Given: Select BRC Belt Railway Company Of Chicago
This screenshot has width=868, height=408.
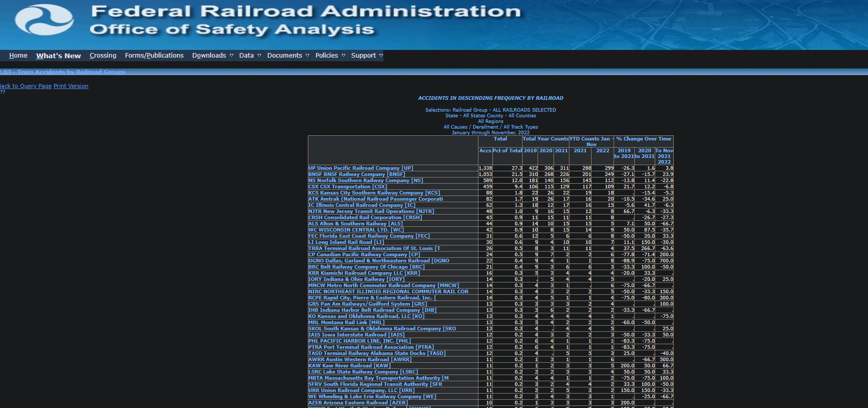Looking at the screenshot, I should [x=366, y=267].
